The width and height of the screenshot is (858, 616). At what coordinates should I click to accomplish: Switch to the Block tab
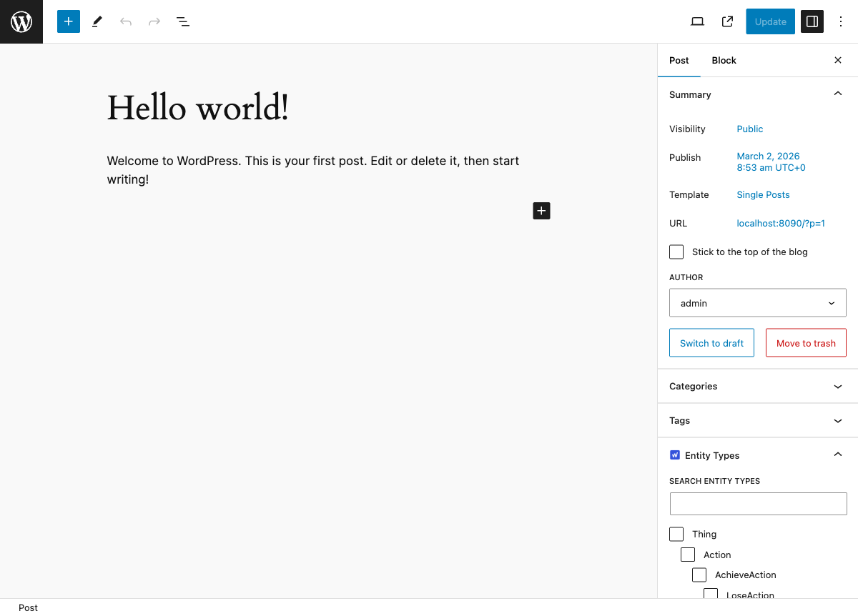point(724,60)
